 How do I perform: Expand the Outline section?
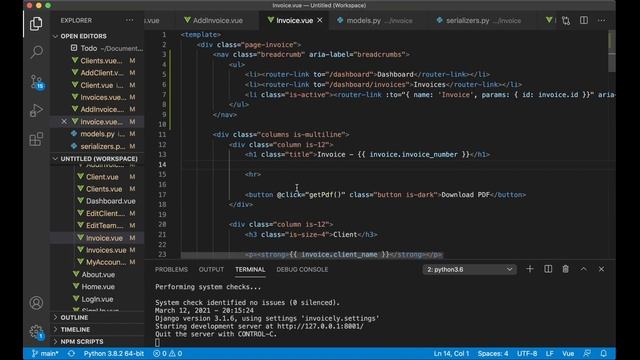[x=98, y=317]
